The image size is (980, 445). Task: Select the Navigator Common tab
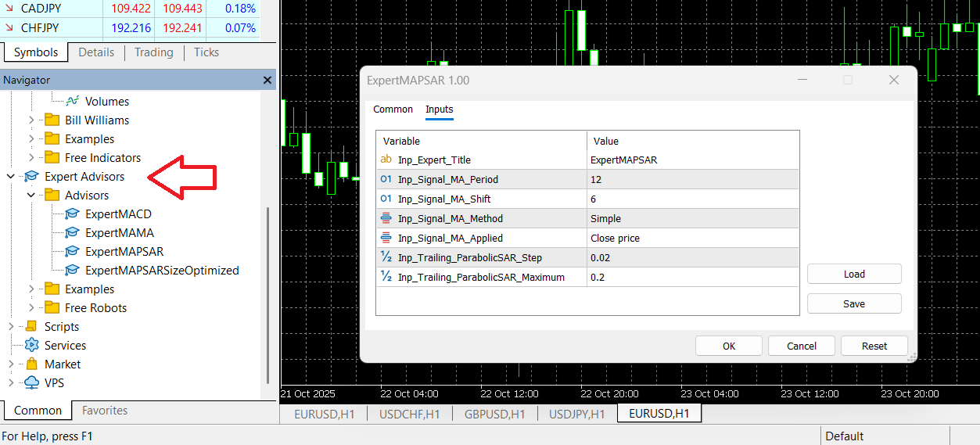click(38, 411)
